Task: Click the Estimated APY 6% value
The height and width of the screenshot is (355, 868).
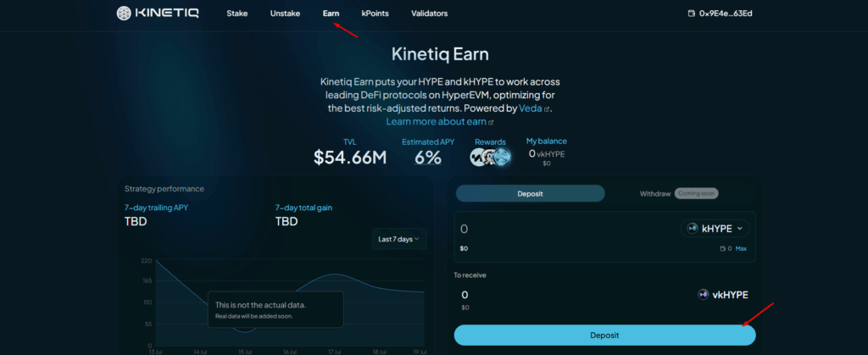Action: (428, 158)
